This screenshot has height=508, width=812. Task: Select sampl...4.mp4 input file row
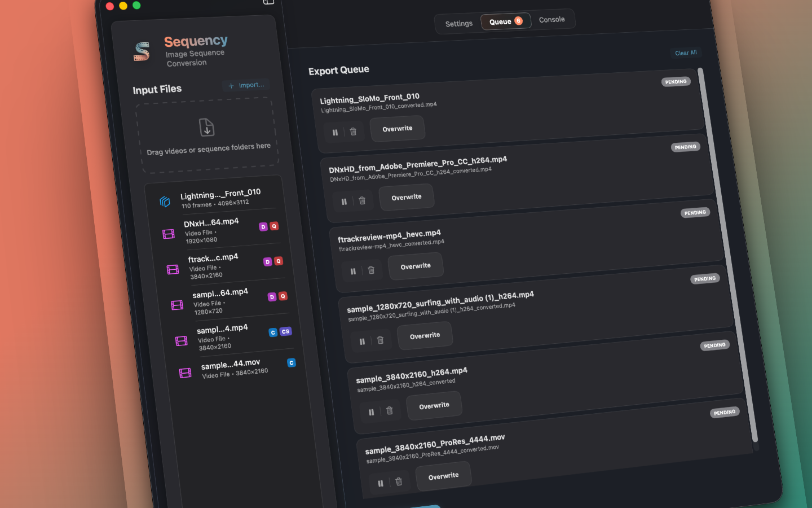(x=236, y=337)
